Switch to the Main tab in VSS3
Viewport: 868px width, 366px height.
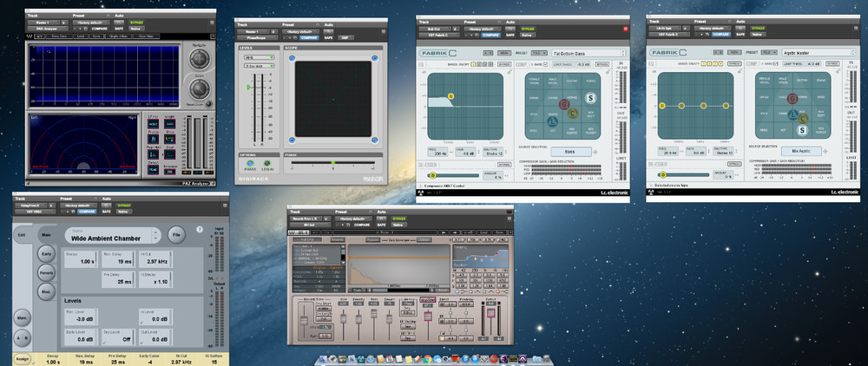(45, 234)
